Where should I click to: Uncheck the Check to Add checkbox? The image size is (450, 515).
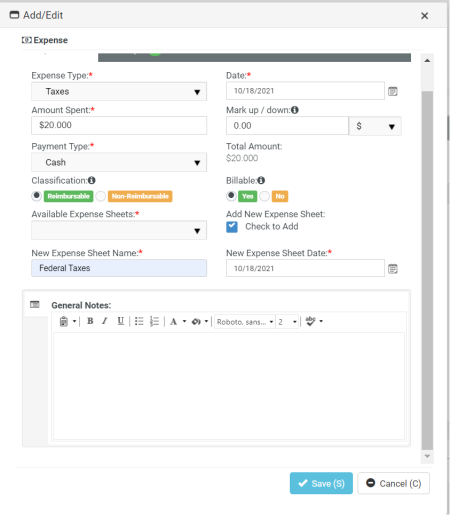pos(232,227)
